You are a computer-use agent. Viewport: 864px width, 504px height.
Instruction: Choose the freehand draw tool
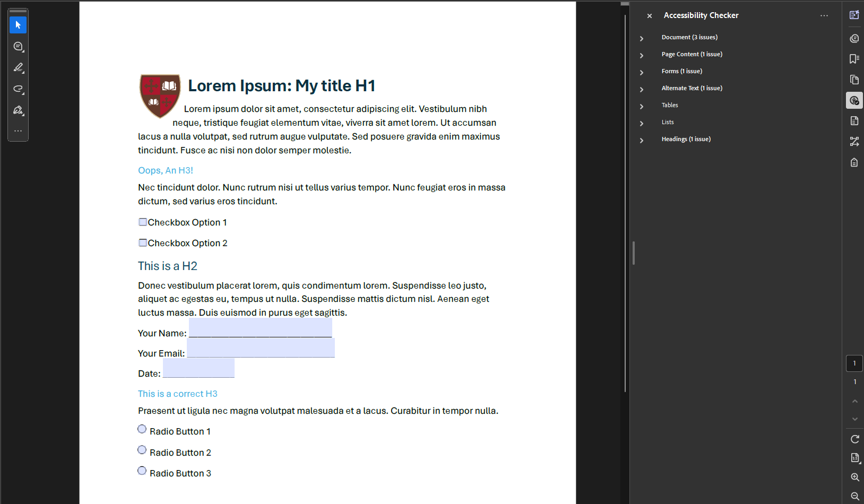point(18,89)
